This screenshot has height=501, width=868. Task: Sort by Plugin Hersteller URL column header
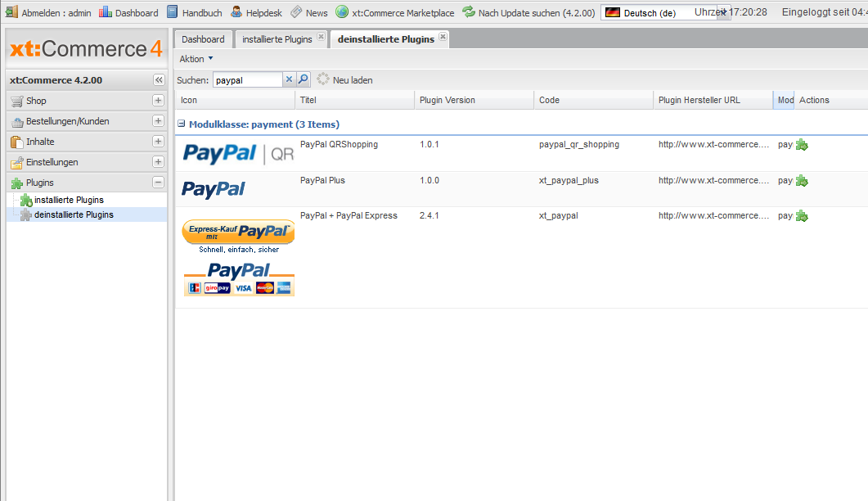pos(713,101)
